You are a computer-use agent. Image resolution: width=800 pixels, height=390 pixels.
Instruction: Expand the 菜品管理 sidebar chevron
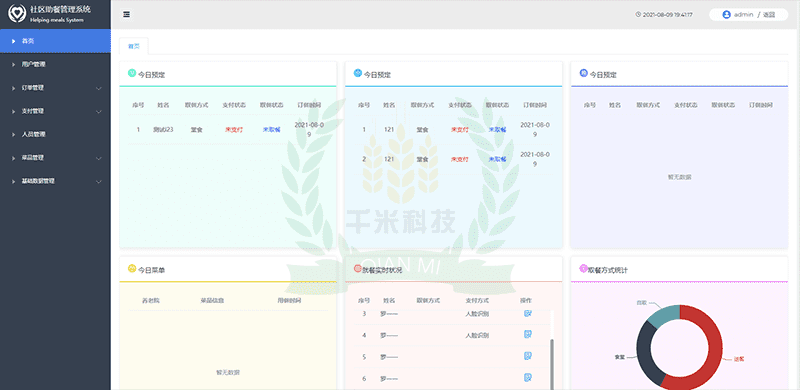(x=99, y=158)
